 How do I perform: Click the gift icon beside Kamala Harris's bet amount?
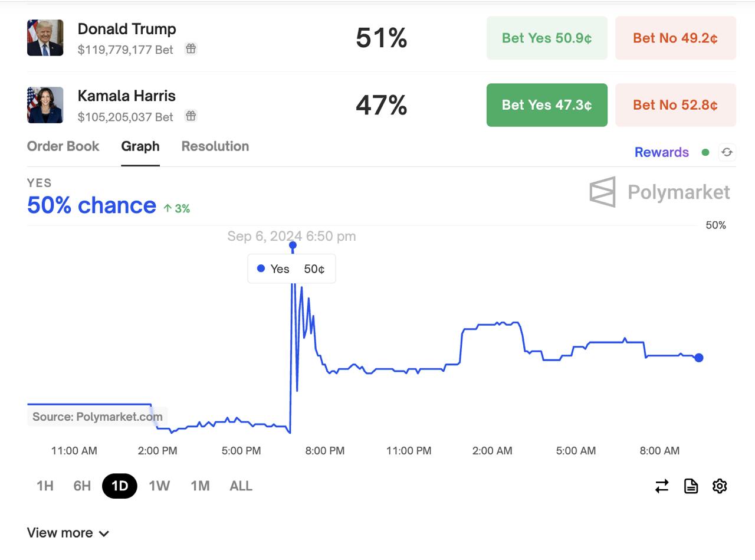[191, 116]
